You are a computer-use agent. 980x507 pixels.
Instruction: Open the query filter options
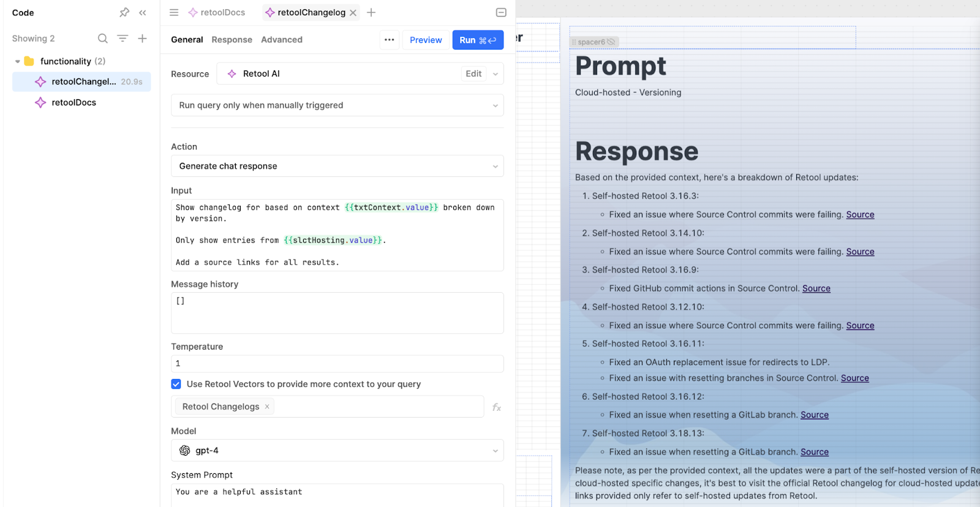[x=123, y=39]
